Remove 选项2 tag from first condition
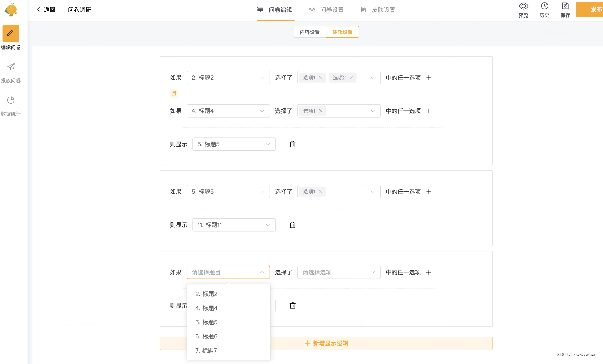603x364 pixels. pyautogui.click(x=351, y=78)
